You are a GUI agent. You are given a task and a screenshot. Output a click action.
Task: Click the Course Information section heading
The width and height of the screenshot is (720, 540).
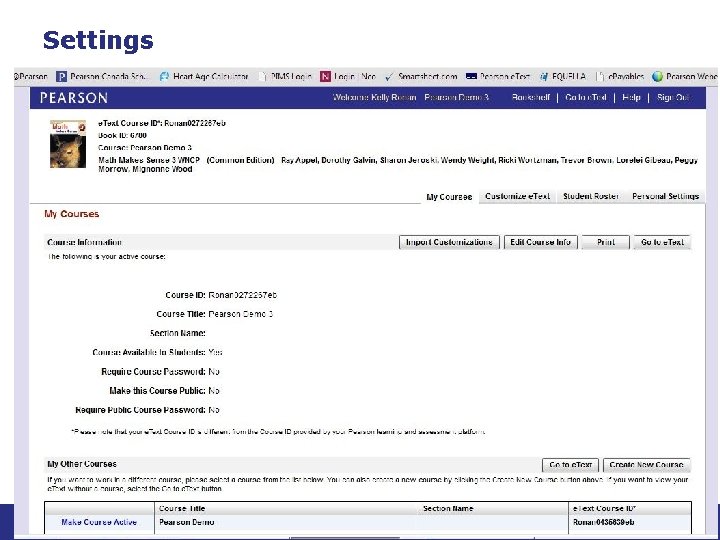(84, 242)
